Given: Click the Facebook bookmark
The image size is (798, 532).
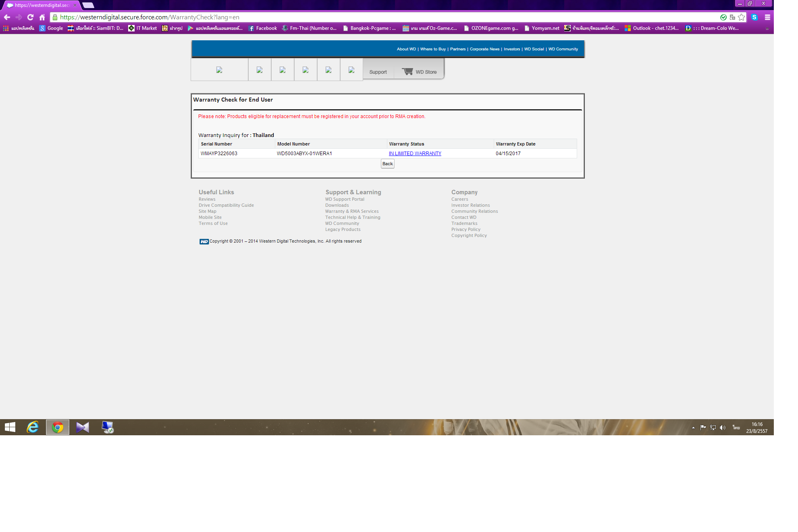Looking at the screenshot, I should coord(262,28).
